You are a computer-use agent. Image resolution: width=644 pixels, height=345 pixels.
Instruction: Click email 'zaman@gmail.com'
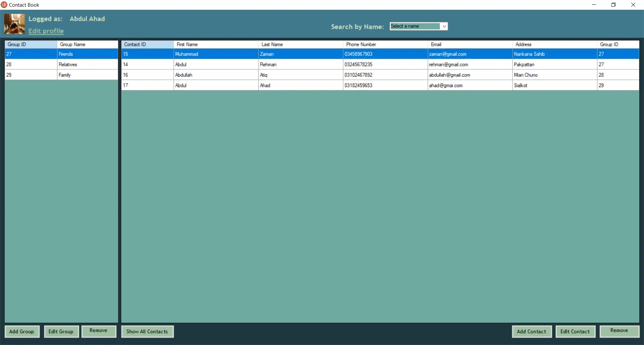pos(470,54)
